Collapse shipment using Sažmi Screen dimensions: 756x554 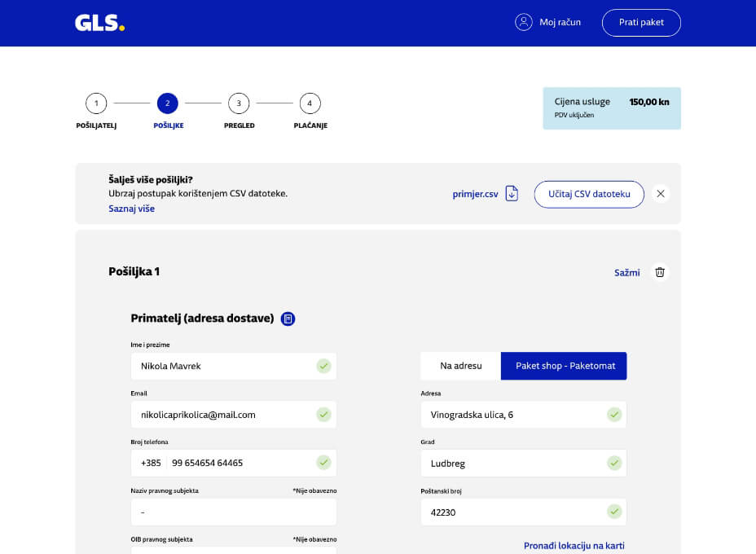coord(626,272)
